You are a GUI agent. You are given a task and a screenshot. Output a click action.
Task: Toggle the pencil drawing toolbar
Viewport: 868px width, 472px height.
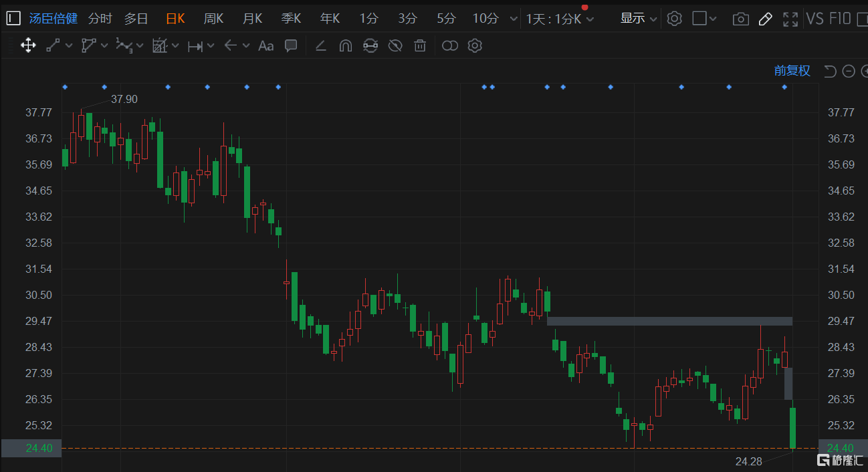tap(765, 19)
